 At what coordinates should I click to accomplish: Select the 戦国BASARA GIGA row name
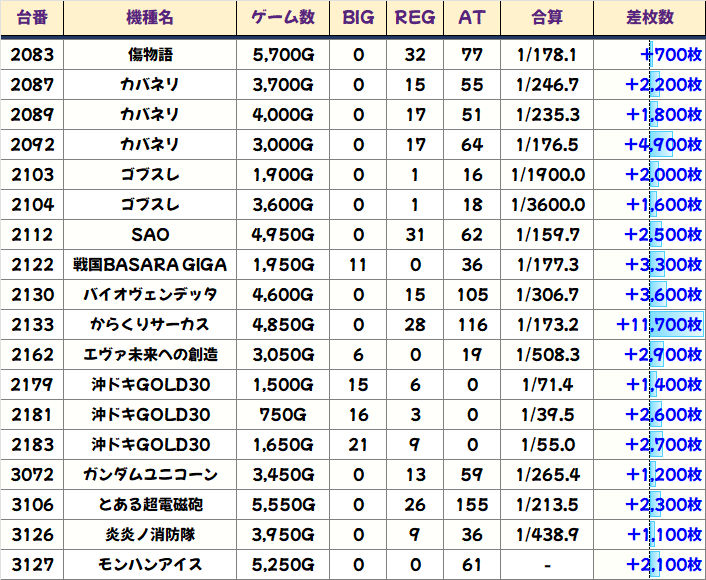click(149, 265)
